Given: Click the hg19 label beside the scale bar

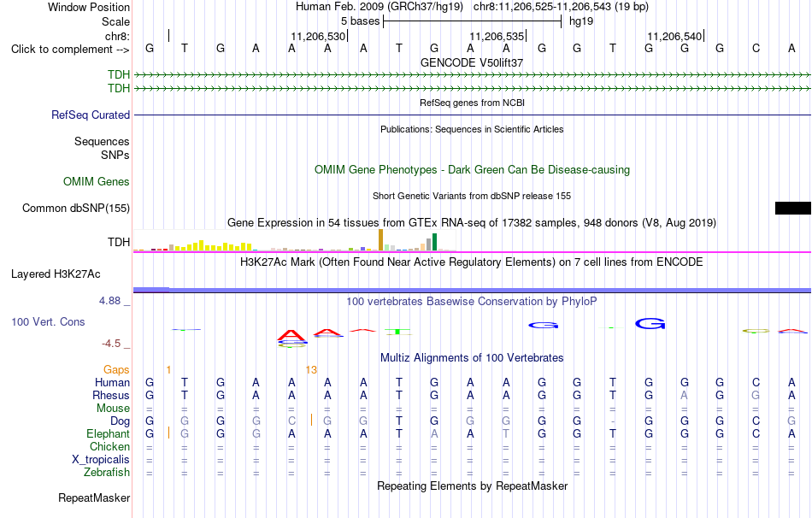Looking at the screenshot, I should (581, 21).
